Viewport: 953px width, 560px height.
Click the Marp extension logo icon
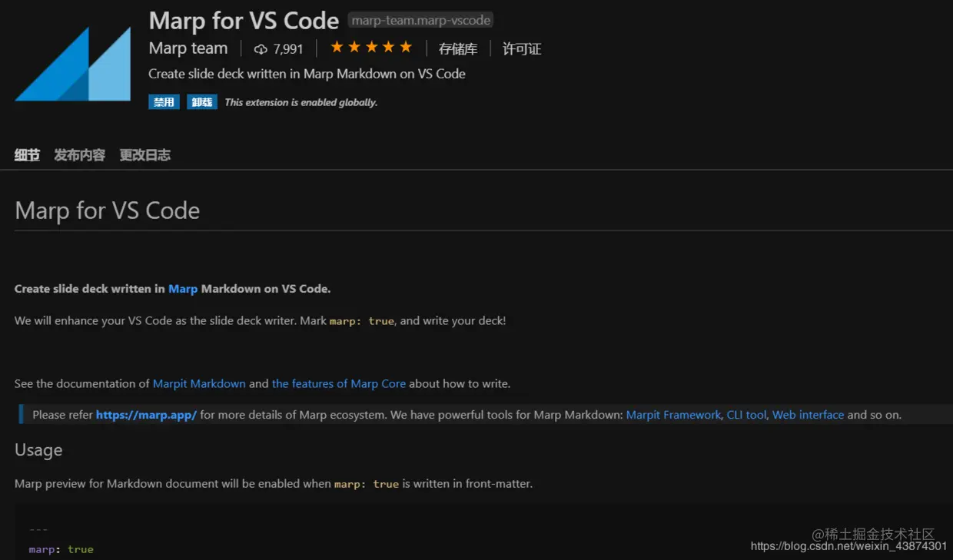click(73, 64)
